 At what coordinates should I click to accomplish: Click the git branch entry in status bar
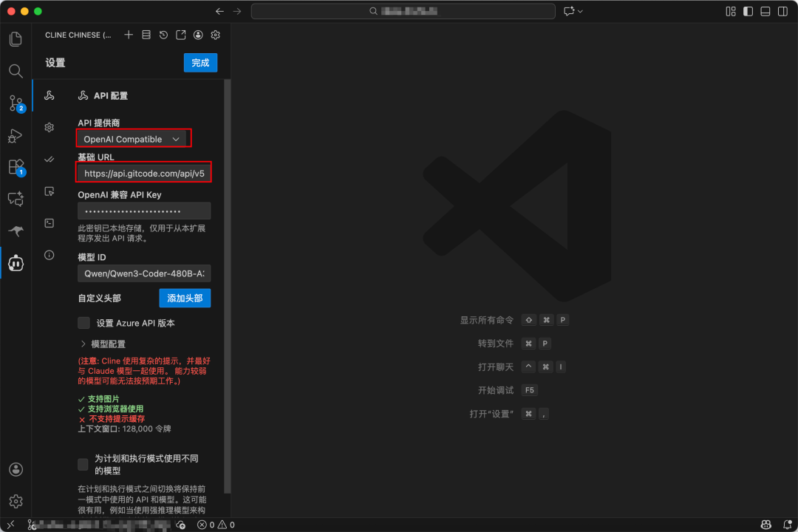coord(99,525)
